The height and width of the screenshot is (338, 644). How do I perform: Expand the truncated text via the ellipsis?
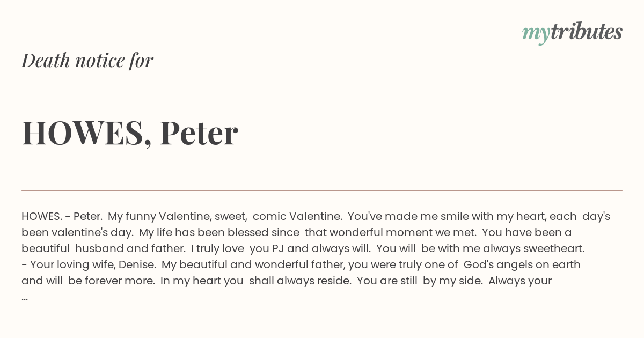tap(25, 298)
